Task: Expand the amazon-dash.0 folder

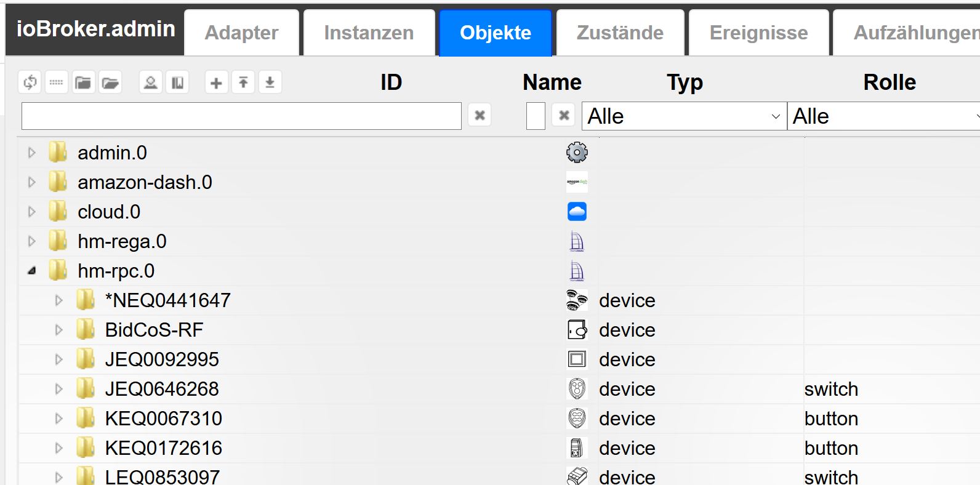Action: coord(32,182)
